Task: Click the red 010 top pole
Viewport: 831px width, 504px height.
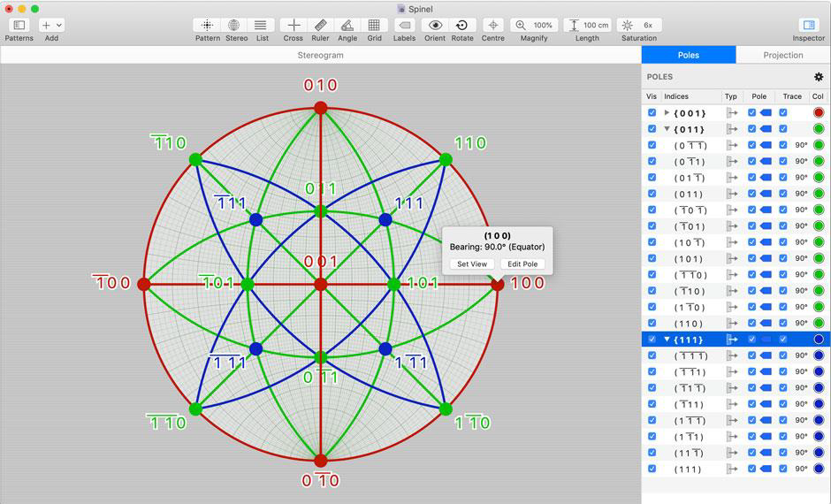Action: [x=321, y=108]
